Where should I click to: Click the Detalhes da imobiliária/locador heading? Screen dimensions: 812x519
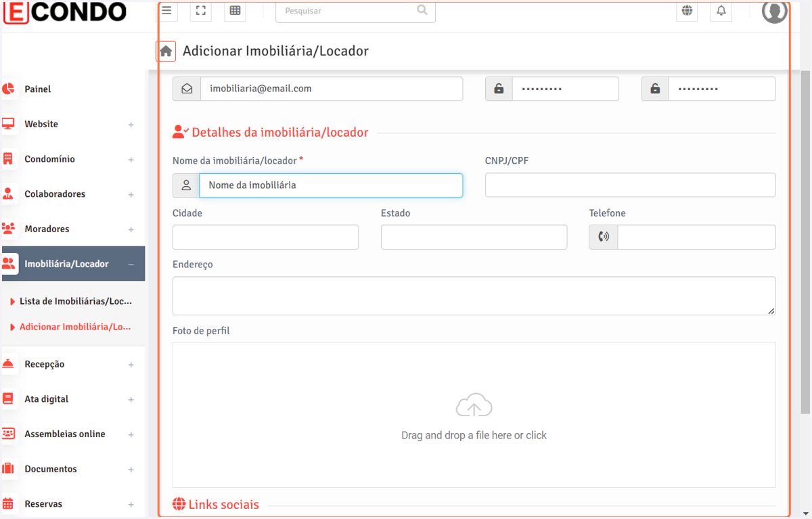click(x=280, y=133)
